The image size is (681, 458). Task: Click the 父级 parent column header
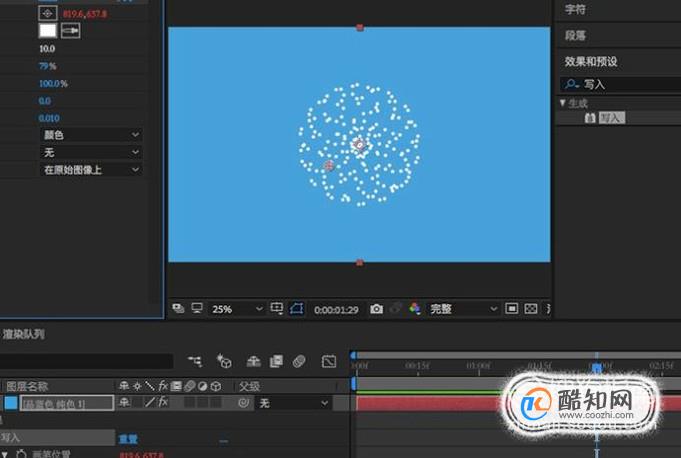click(249, 386)
